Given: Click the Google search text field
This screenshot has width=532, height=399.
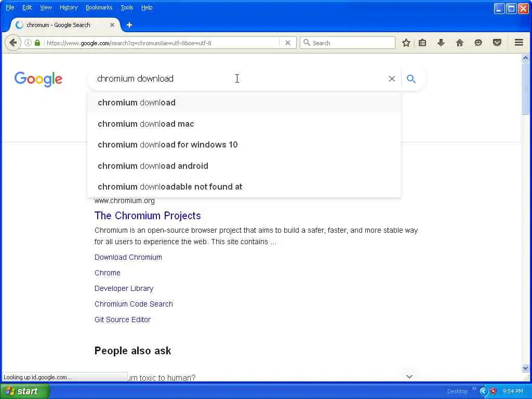Looking at the screenshot, I should point(237,79).
